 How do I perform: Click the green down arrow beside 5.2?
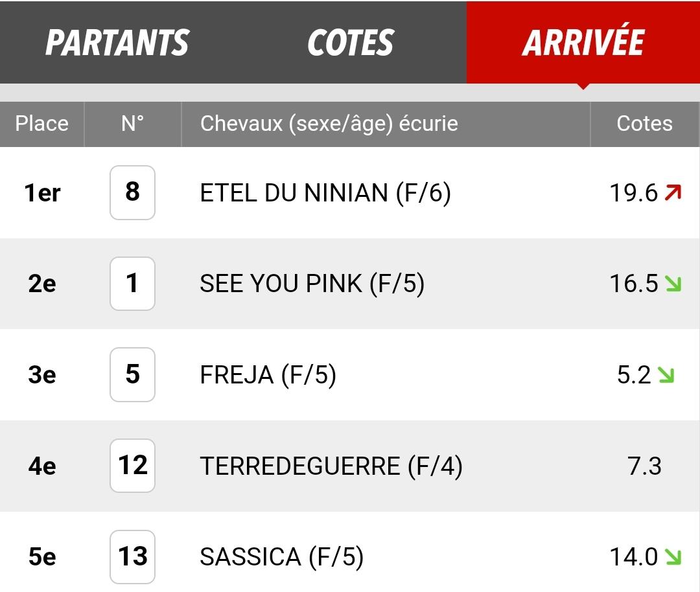(x=666, y=375)
